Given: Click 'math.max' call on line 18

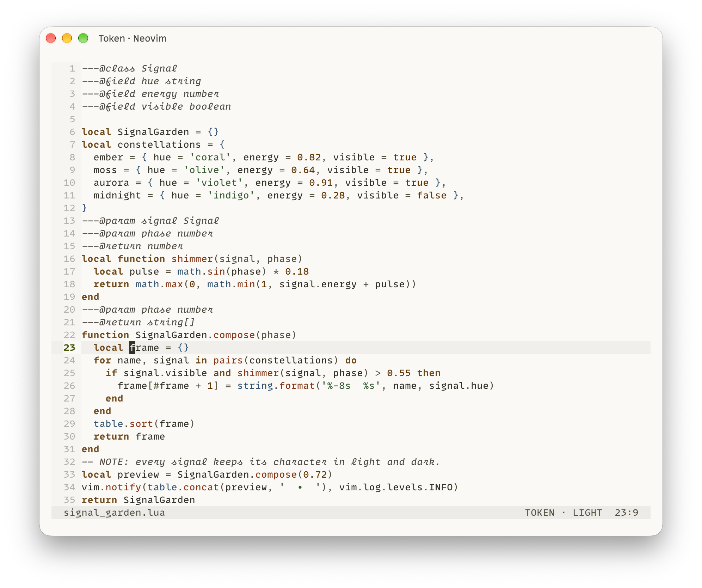Looking at the screenshot, I should [x=159, y=284].
